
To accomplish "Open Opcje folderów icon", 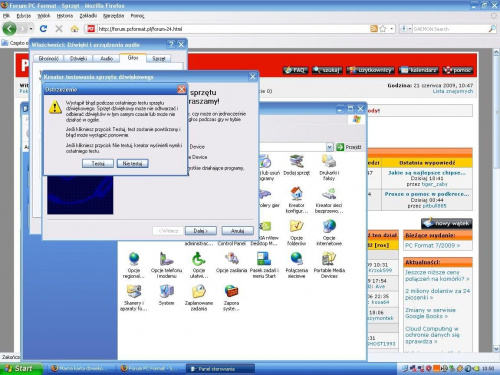I will click(x=296, y=232).
